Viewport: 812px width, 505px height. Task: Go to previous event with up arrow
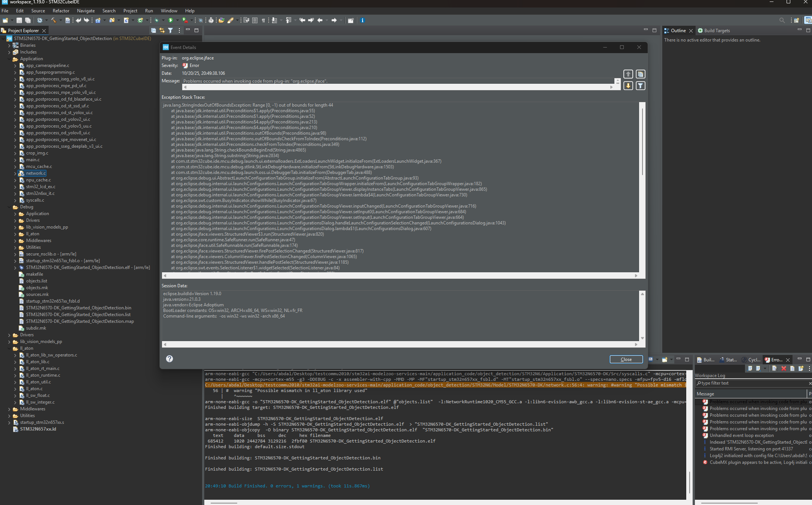point(628,74)
